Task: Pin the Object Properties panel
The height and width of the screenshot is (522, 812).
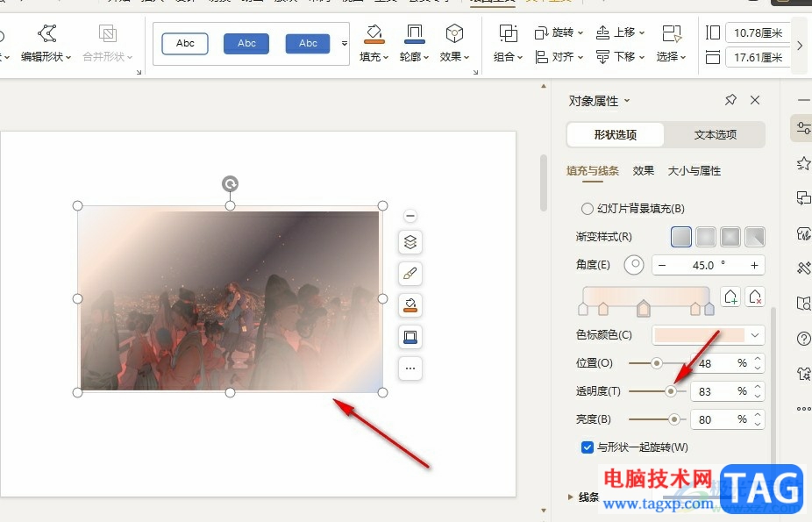Action: [x=730, y=100]
